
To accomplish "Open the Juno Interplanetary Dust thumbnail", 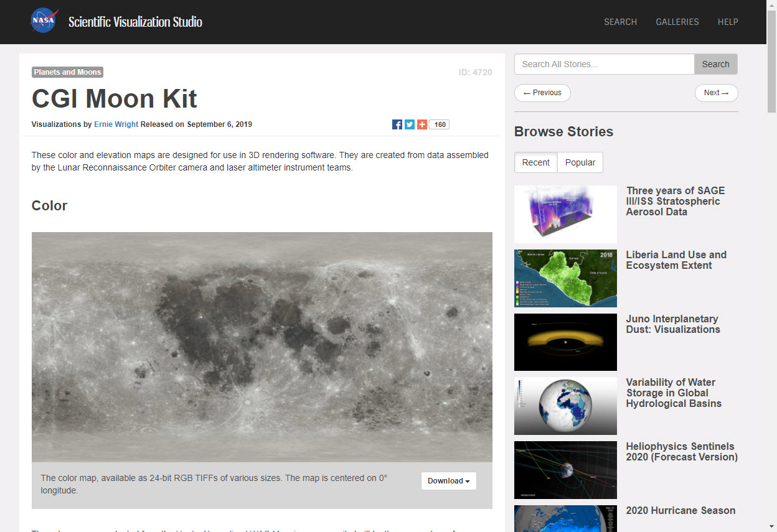I will [565, 342].
